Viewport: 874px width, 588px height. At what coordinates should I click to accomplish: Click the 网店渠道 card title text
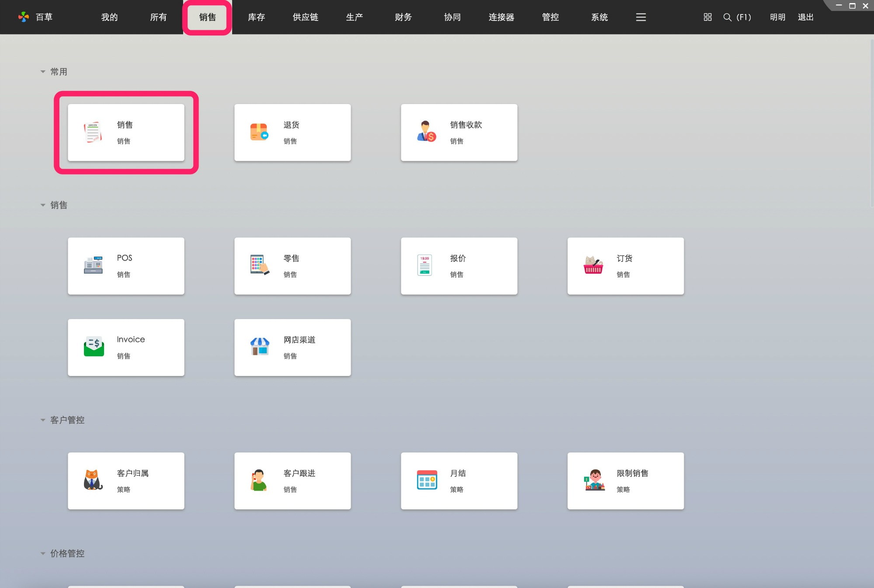tap(299, 340)
